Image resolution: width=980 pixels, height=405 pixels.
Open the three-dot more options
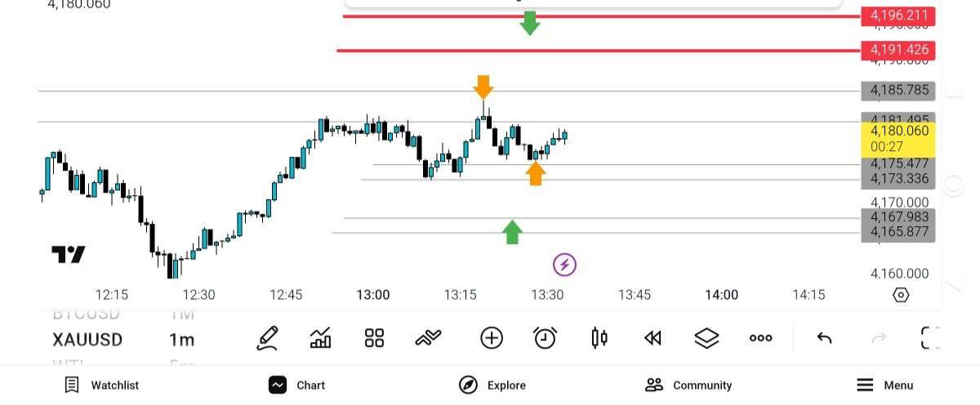pyautogui.click(x=760, y=338)
